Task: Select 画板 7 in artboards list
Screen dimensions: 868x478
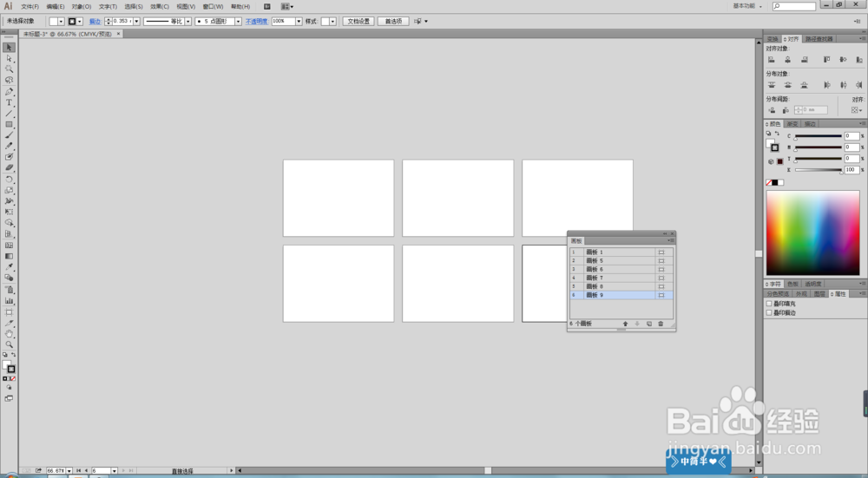Action: (621, 278)
